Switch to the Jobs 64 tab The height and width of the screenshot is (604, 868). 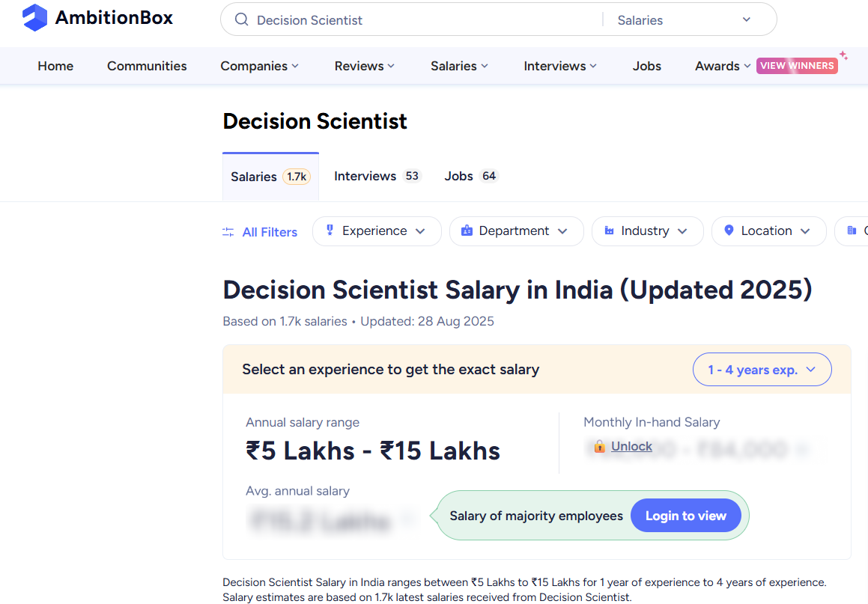(x=470, y=176)
